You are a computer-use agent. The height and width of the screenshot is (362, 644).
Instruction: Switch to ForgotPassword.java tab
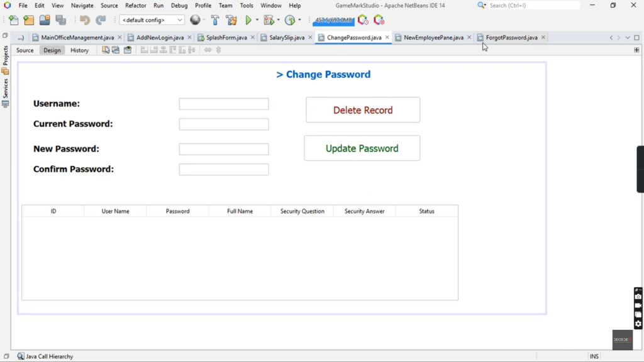point(511,37)
